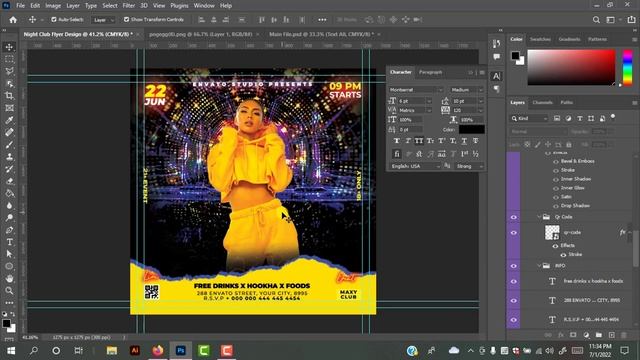640x360 pixels.
Task: Select the Rectangular Marquee tool
Action: pos(9,59)
